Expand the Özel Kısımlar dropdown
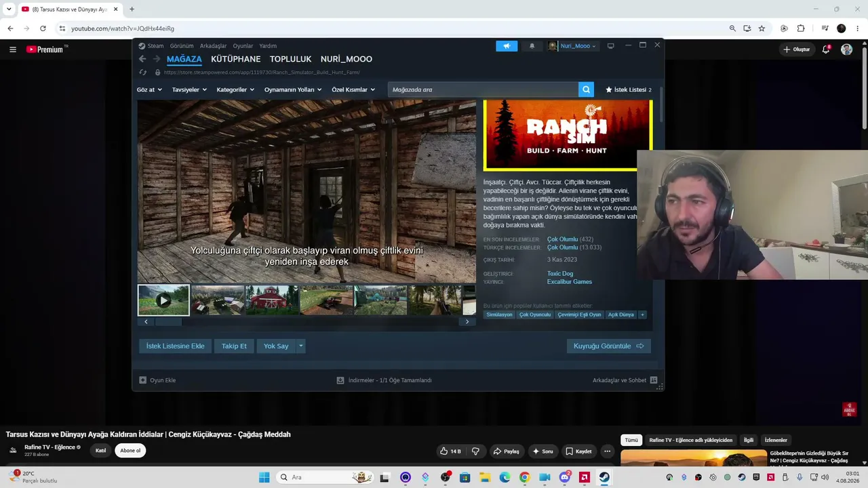The image size is (868, 488). [353, 89]
